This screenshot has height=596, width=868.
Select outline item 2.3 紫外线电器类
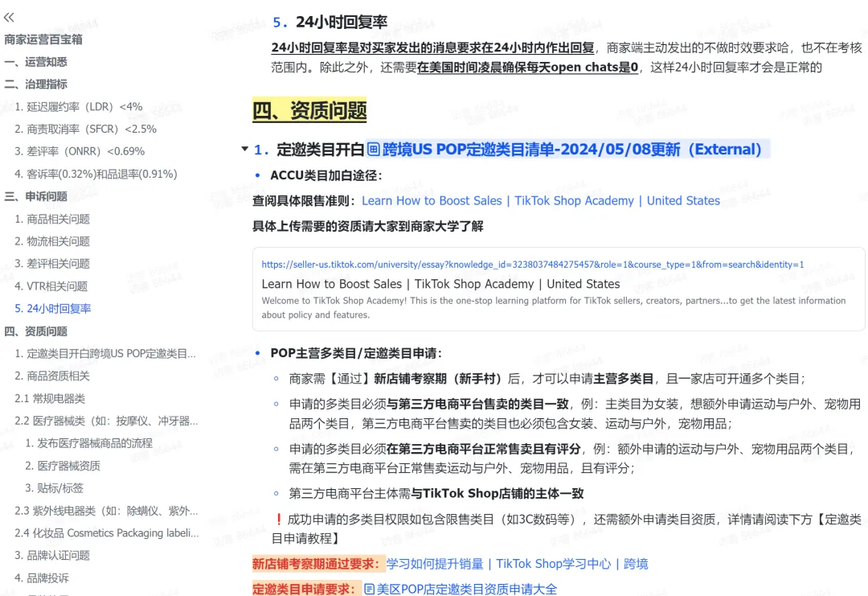pos(106,511)
